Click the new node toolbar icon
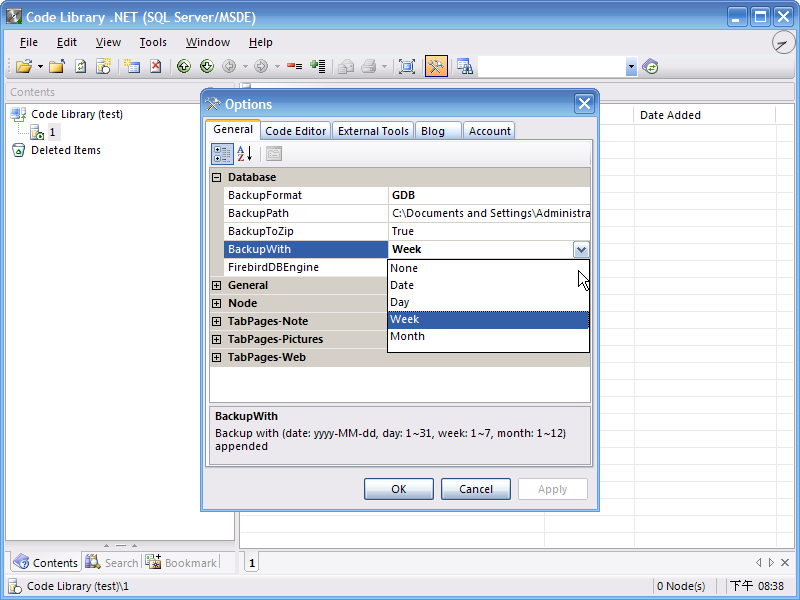 [132, 66]
